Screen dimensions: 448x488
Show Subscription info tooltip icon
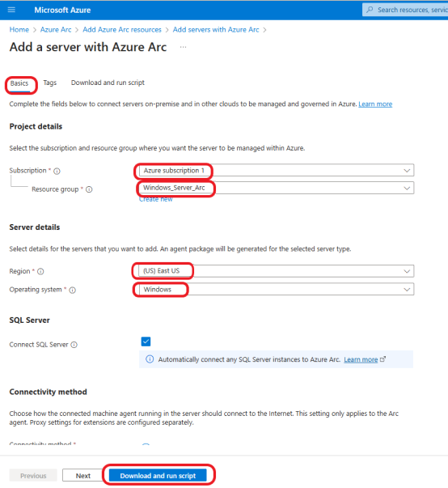point(57,172)
